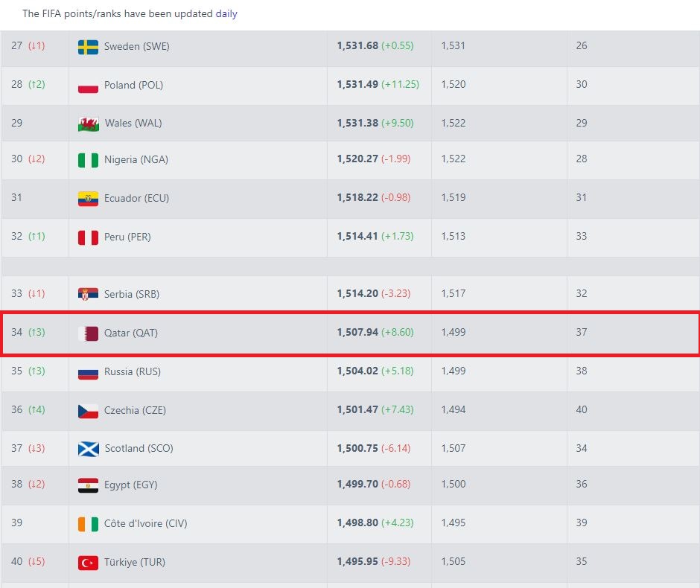Click the Serbia flag icon

pyautogui.click(x=88, y=294)
